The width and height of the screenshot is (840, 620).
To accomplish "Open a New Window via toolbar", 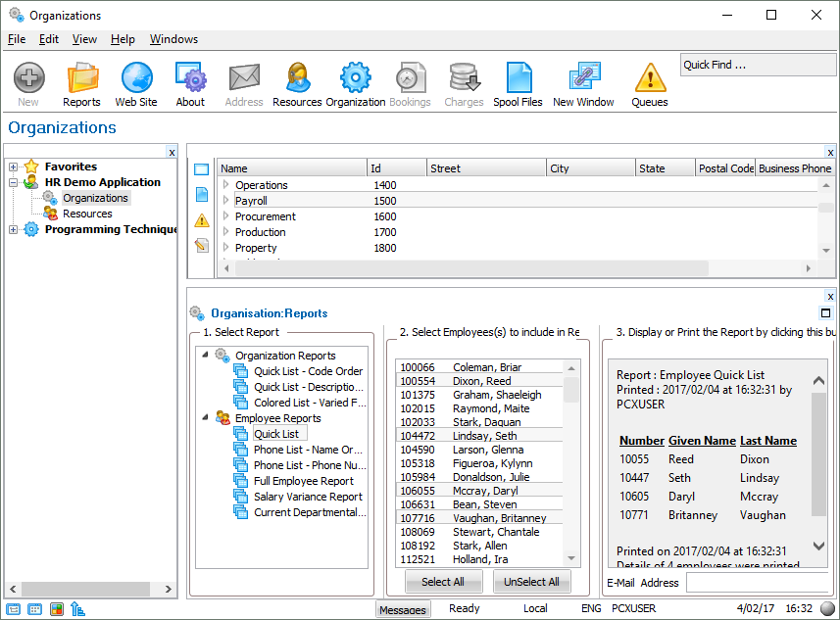I will (x=583, y=83).
